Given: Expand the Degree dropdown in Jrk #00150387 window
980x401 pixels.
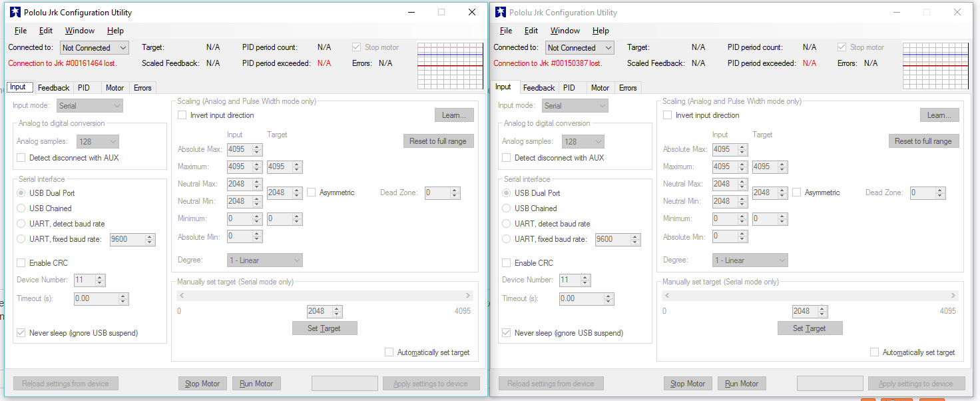Looking at the screenshot, I should click(750, 260).
